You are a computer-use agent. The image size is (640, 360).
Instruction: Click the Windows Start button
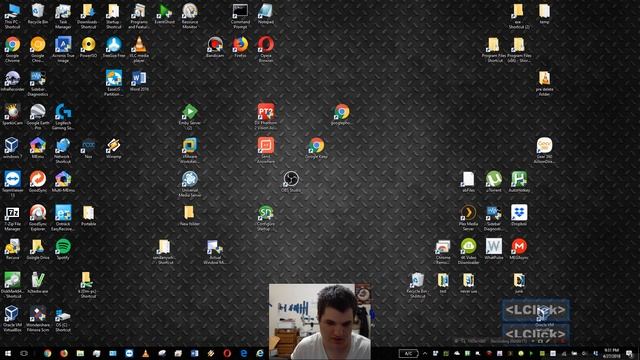coord(8,353)
